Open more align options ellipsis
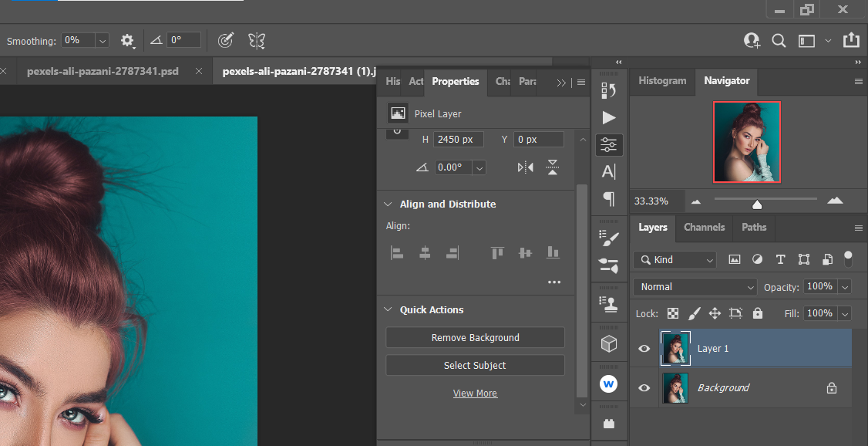The height and width of the screenshot is (446, 868). click(554, 282)
